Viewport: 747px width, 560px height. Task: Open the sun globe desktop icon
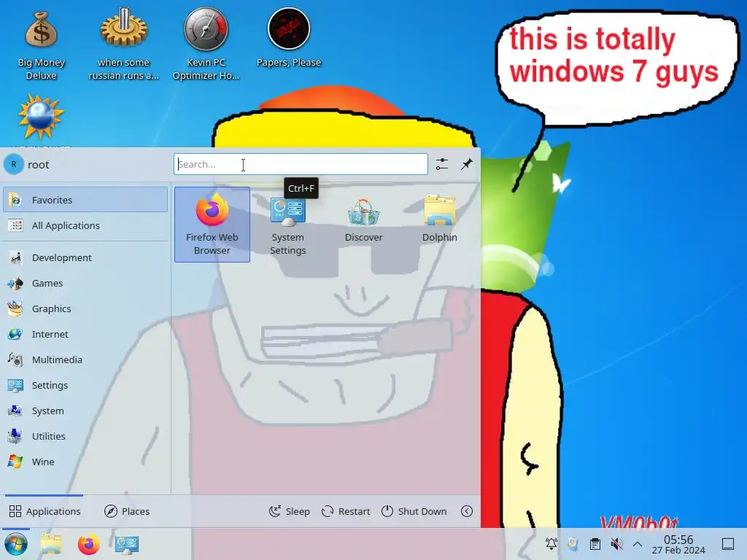point(41,117)
